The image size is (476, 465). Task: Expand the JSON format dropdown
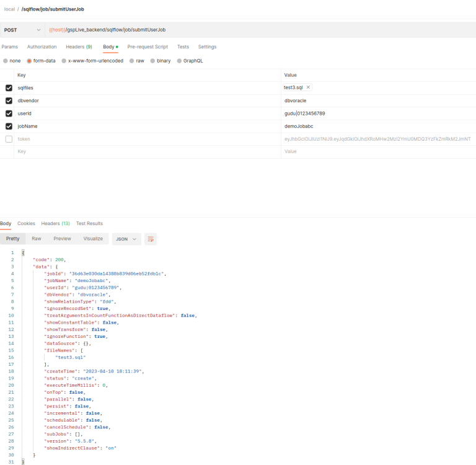point(126,239)
